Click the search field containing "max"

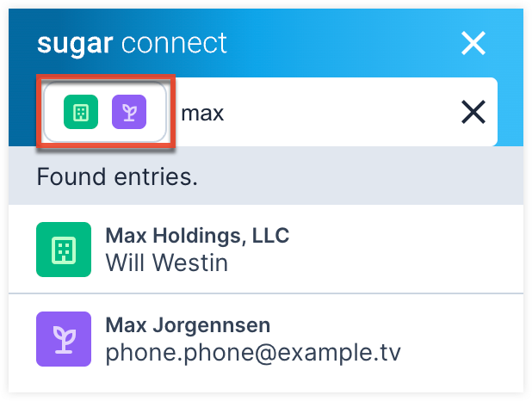(x=310, y=112)
